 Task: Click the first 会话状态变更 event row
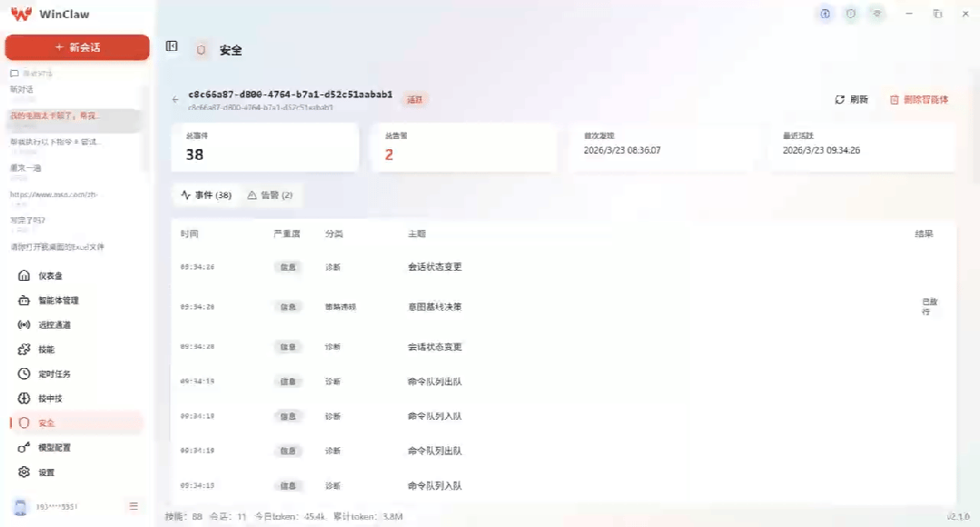563,267
